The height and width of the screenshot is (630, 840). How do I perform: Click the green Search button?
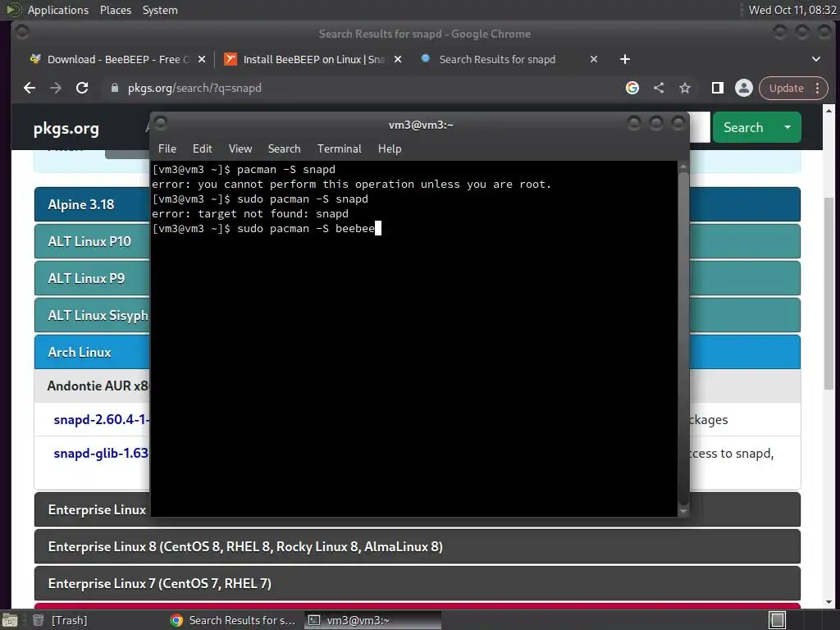[x=743, y=127]
